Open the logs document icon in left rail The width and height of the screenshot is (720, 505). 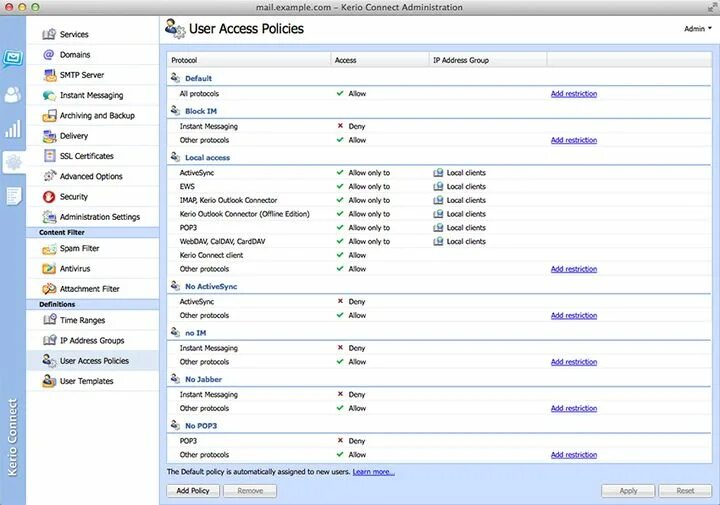(x=12, y=196)
